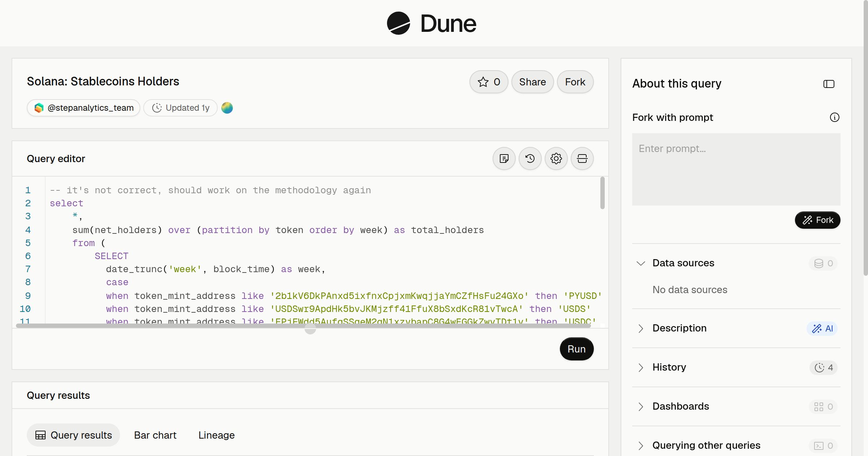Click the editor resize handle circle

point(310,329)
